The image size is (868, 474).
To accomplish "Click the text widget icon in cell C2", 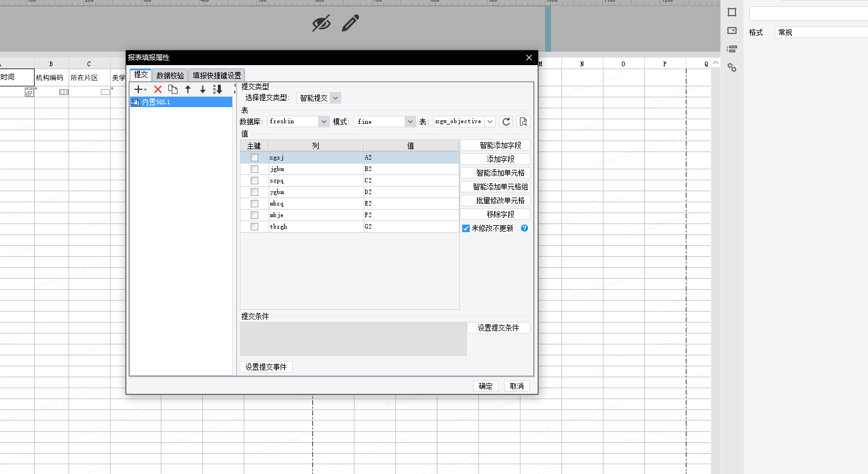I will [105, 92].
